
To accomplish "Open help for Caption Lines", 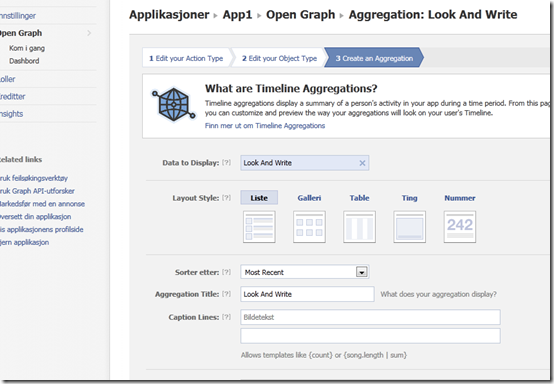I will coord(226,317).
